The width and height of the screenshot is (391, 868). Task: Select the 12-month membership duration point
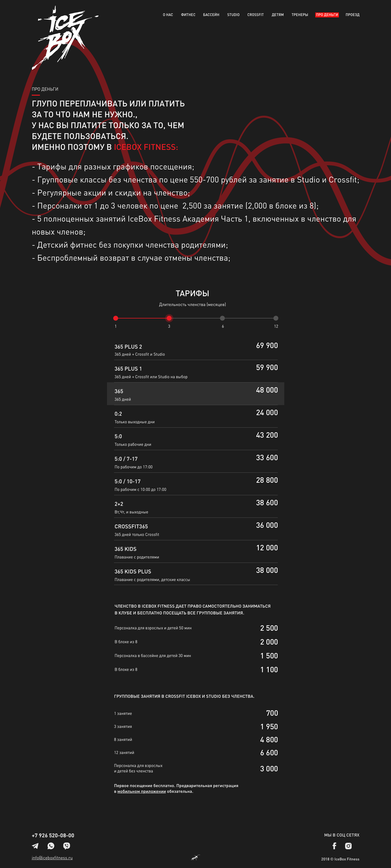click(276, 318)
